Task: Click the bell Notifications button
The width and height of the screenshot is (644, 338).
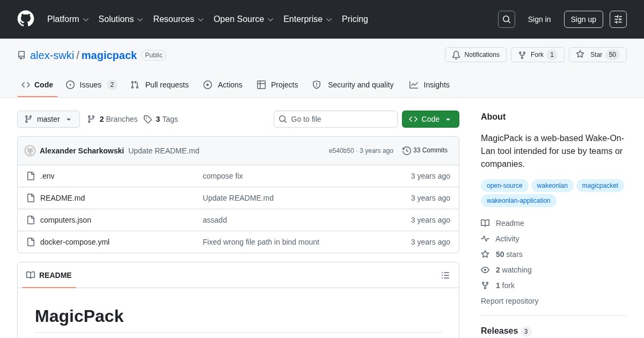Action: pos(475,55)
